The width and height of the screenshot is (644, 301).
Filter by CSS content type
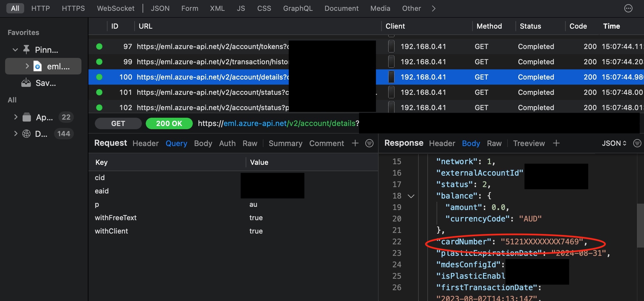coord(264,8)
